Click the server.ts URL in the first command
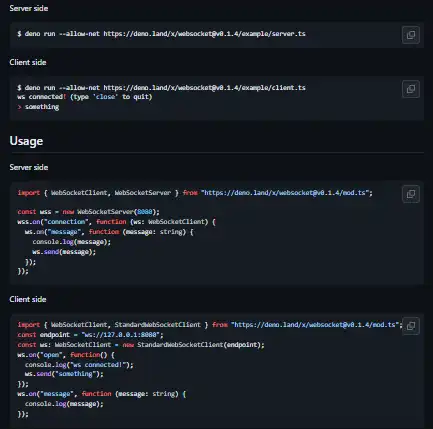 [x=204, y=34]
